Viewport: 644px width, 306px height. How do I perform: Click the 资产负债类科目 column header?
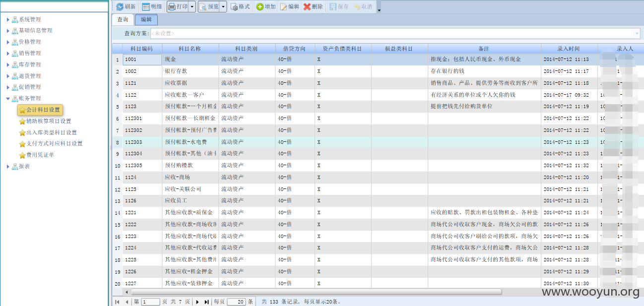click(343, 49)
